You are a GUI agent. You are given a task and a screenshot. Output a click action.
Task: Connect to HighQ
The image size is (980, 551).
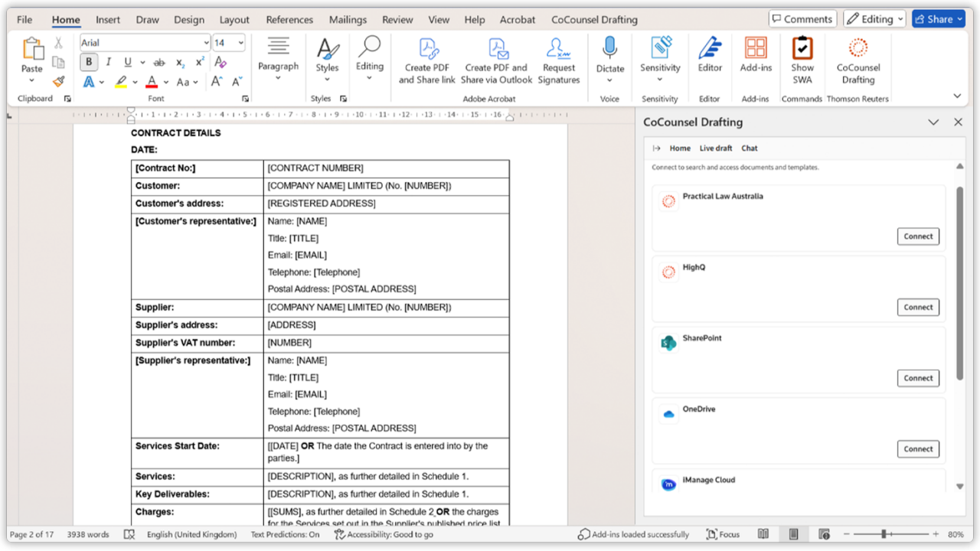pyautogui.click(x=918, y=307)
